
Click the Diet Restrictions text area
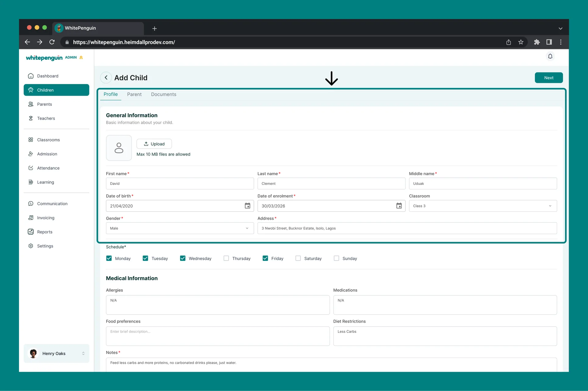(x=445, y=336)
